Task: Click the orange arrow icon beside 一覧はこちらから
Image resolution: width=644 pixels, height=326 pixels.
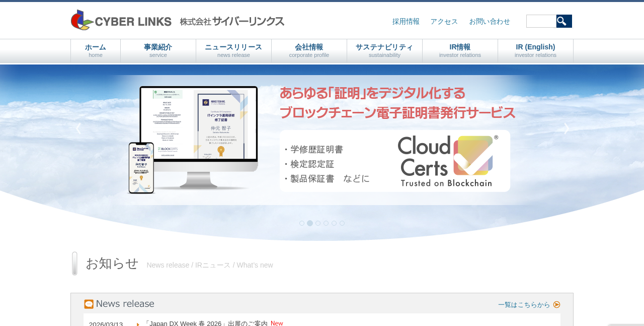Action: coord(556,304)
